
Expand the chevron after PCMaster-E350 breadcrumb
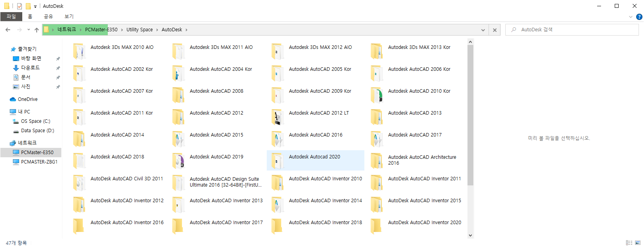(x=122, y=30)
